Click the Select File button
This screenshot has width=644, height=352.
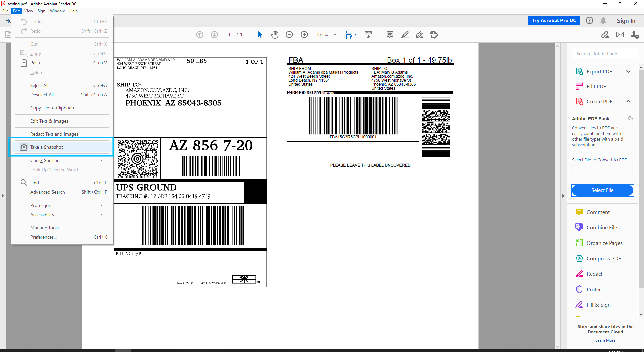pos(602,190)
